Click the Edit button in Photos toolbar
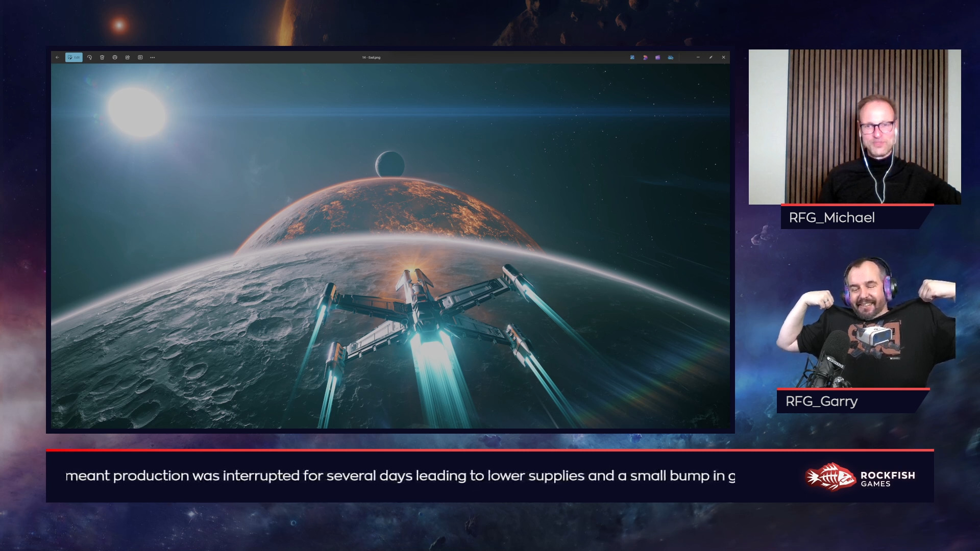The width and height of the screenshot is (980, 551). (x=74, y=58)
